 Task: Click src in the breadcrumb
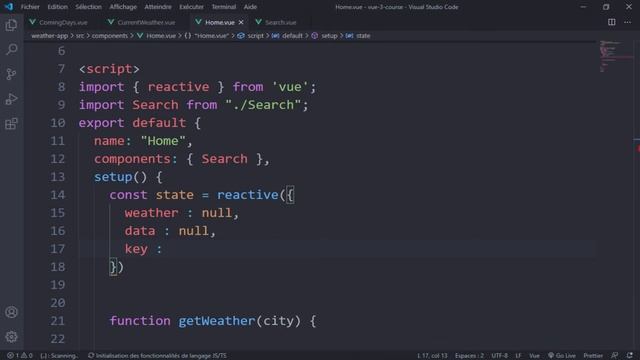(x=80, y=36)
